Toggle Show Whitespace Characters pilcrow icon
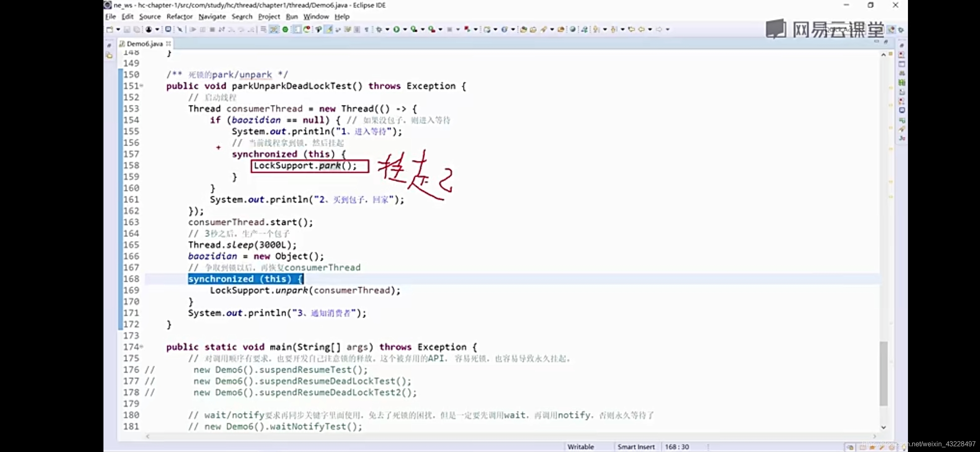Screen dimensions: 980x452 [366, 29]
